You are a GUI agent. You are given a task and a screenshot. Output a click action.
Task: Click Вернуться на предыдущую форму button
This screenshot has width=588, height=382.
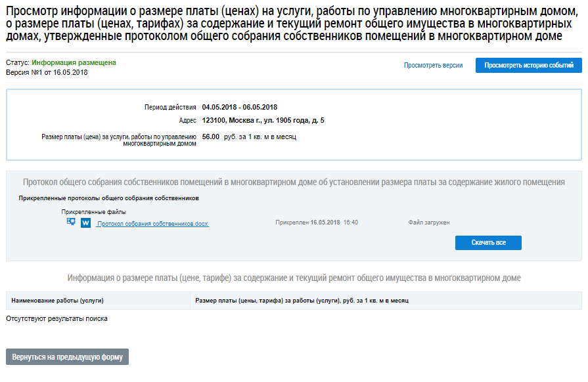[67, 357]
